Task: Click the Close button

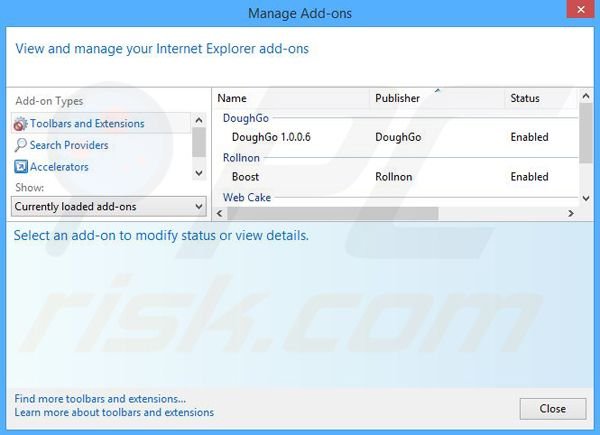Action: pyautogui.click(x=553, y=409)
